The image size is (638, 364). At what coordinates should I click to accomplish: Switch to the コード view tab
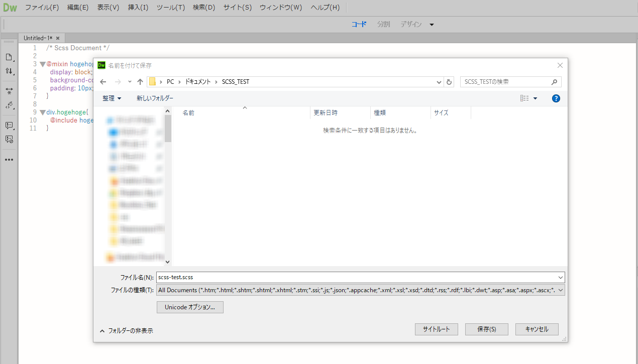click(x=359, y=24)
